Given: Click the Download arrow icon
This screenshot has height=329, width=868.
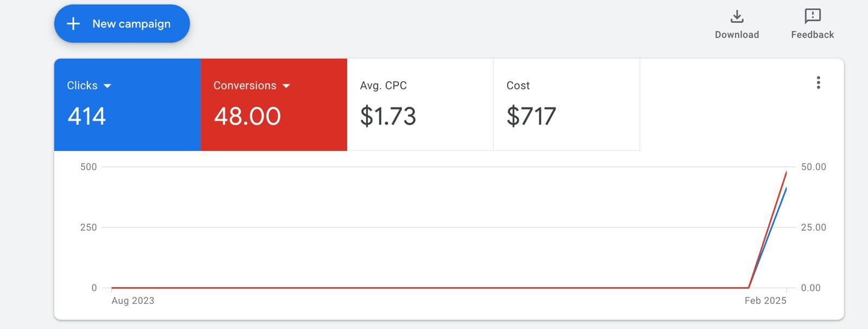Looking at the screenshot, I should pyautogui.click(x=737, y=16).
